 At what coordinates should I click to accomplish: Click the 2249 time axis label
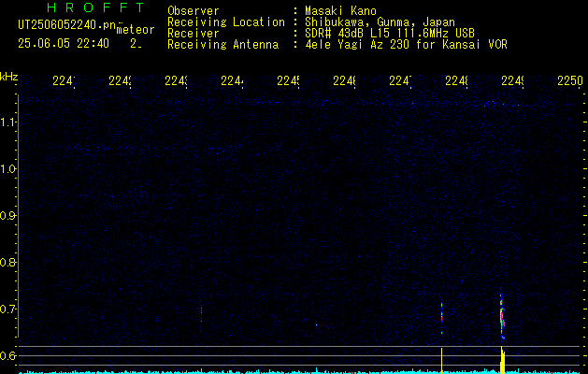point(512,81)
